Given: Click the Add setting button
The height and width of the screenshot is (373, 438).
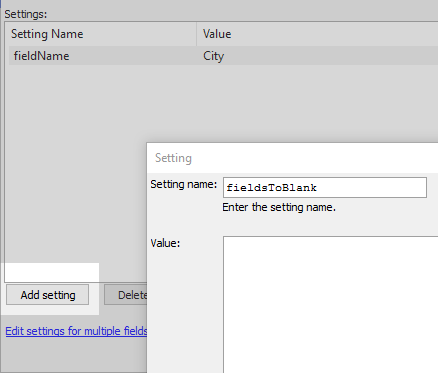Looking at the screenshot, I should coord(47,295).
